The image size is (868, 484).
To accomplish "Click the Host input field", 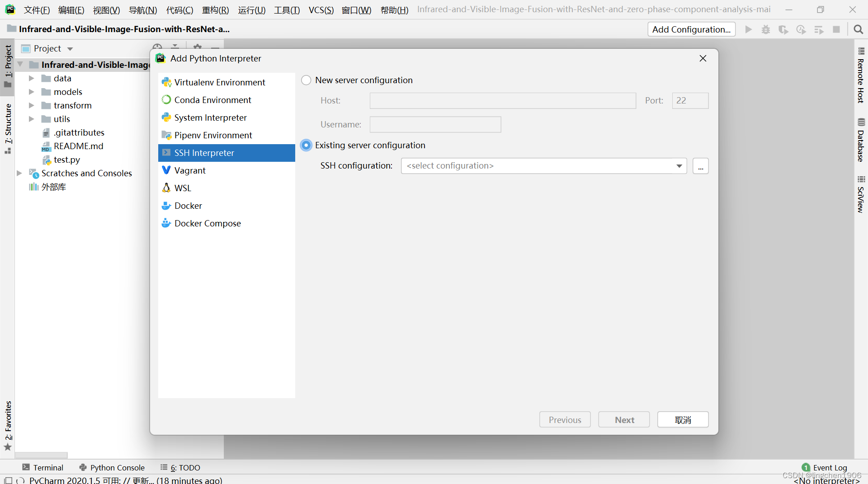I will coord(503,101).
